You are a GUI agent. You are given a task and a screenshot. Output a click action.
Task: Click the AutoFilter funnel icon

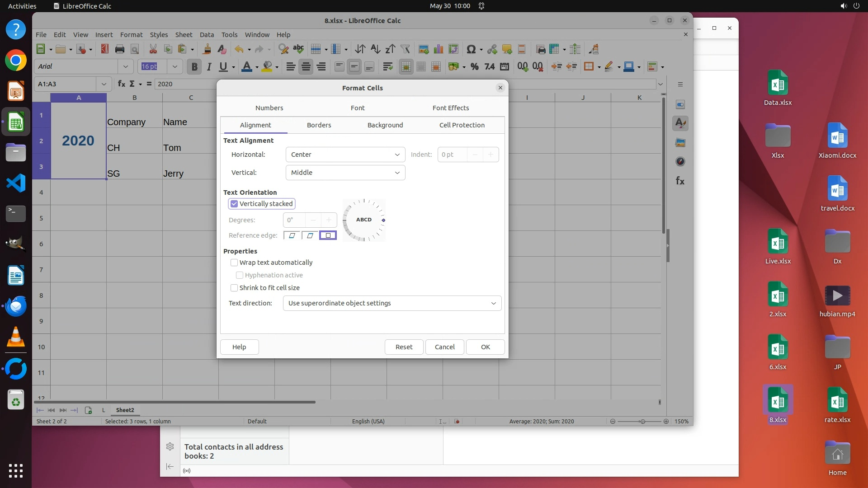405,49
